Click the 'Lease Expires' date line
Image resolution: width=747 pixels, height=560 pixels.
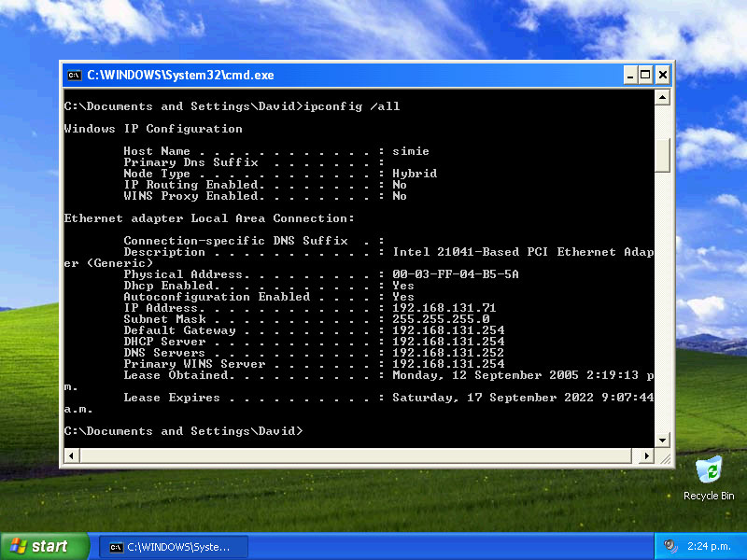click(388, 398)
